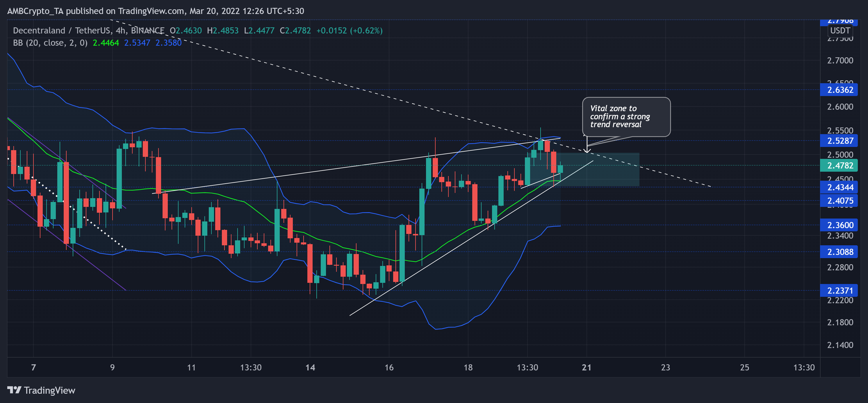868x403 pixels.
Task: Click the 2.2800 price scale tick
Action: pyautogui.click(x=840, y=267)
